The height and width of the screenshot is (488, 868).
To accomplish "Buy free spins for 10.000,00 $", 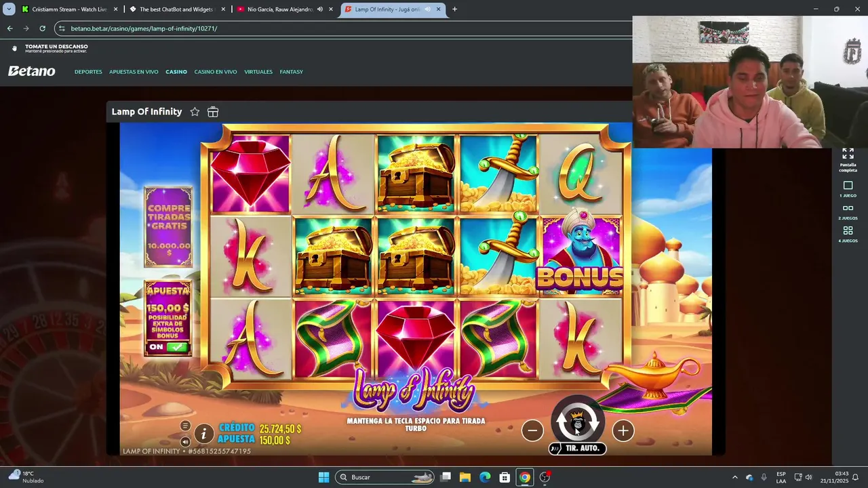I will point(168,227).
